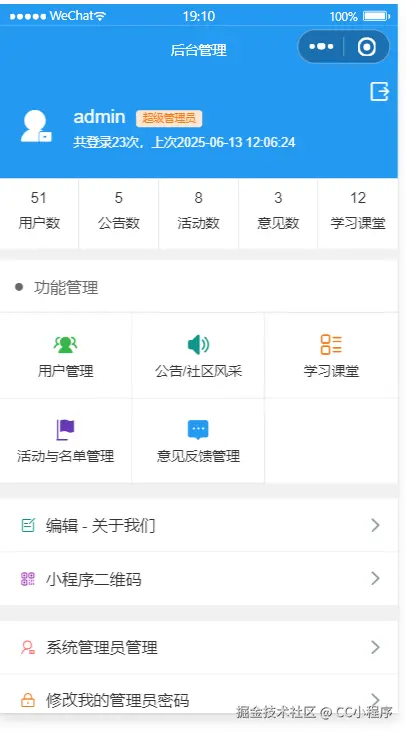Click the QR code icon beside 小程序二维码
Image resolution: width=406 pixels, height=733 pixels.
[x=28, y=579]
